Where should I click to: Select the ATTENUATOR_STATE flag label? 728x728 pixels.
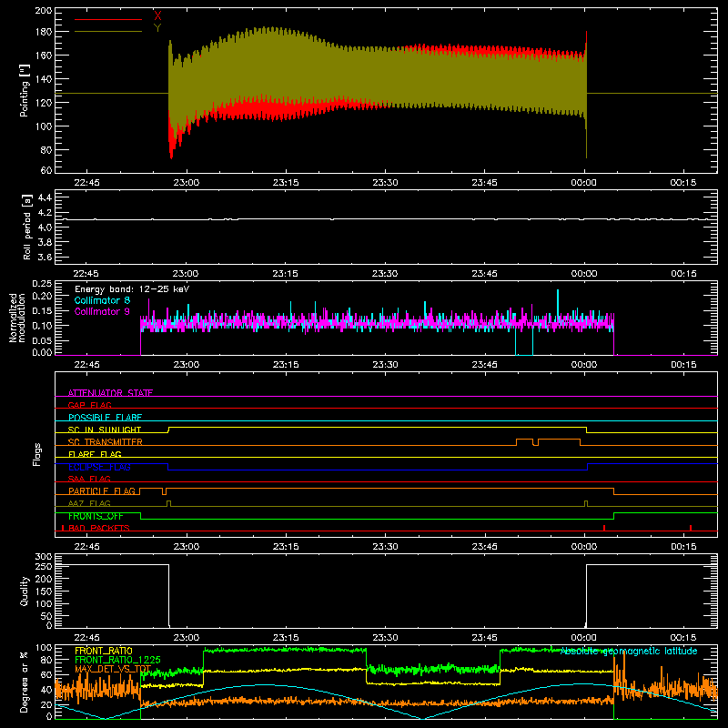click(x=110, y=393)
